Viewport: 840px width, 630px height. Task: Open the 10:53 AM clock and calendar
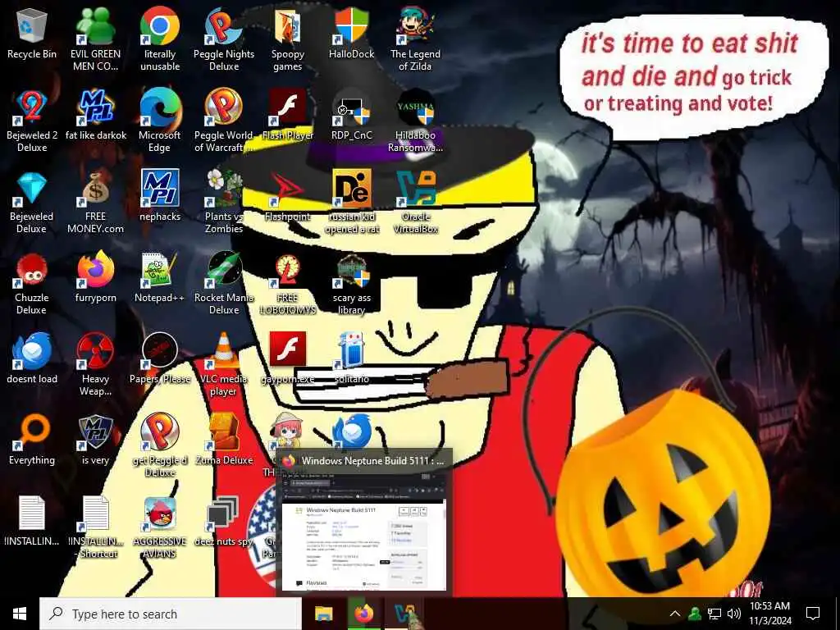click(x=769, y=614)
